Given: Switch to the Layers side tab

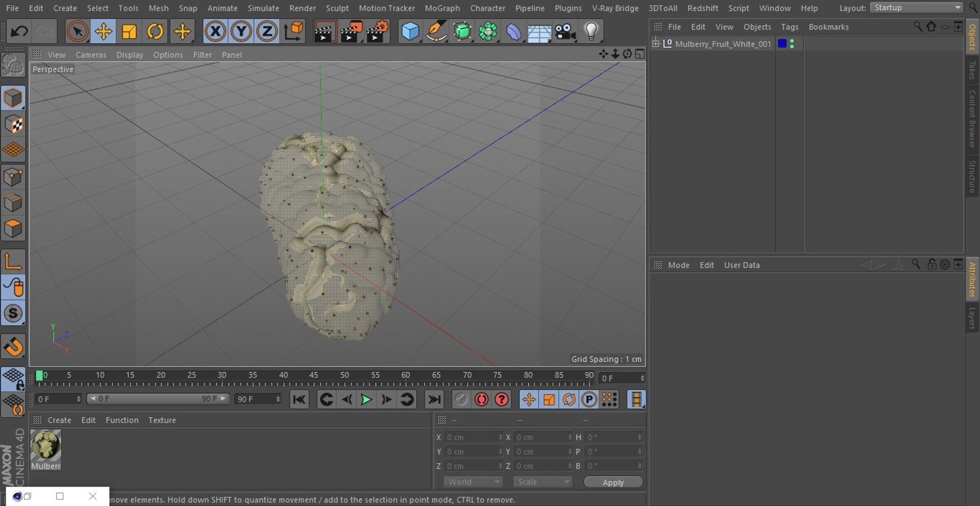Looking at the screenshot, I should 972,318.
